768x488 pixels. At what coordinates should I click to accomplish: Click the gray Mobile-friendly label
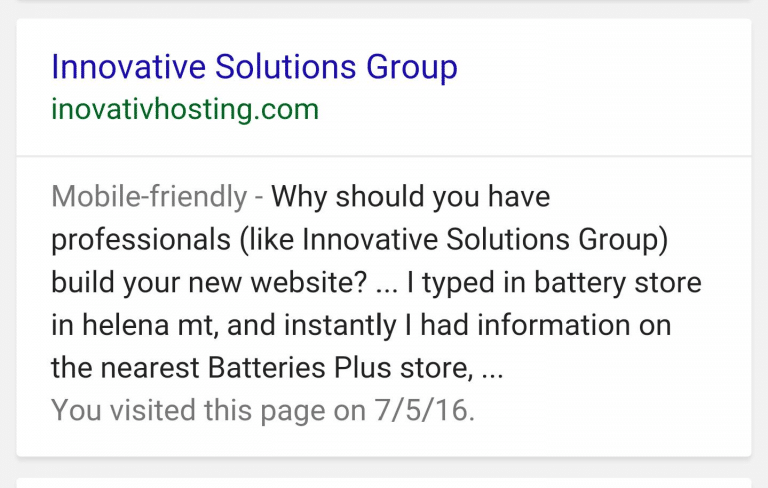click(x=149, y=197)
